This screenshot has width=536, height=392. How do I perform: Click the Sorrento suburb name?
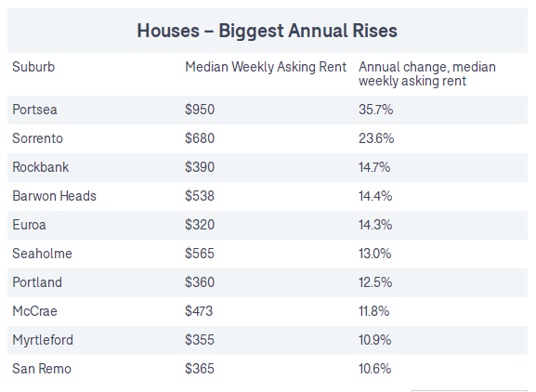click(37, 138)
